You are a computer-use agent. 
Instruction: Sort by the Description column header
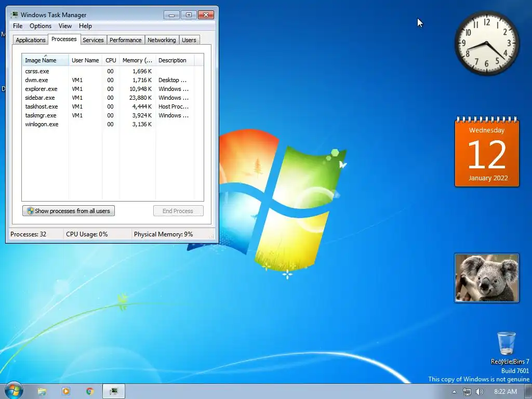[x=175, y=60]
